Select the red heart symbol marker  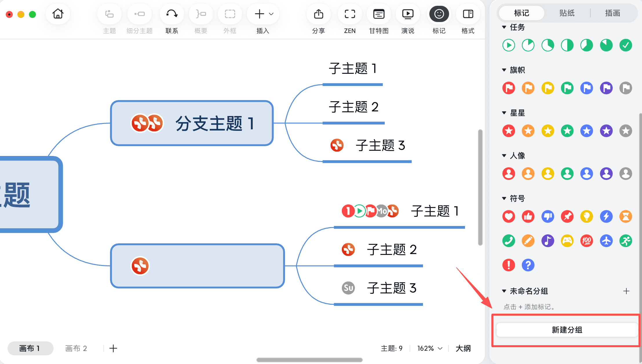point(509,216)
